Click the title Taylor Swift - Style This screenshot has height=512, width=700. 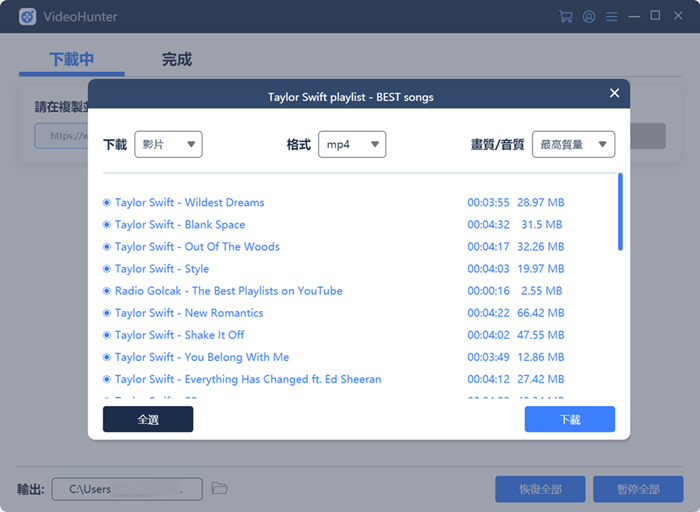tap(162, 269)
